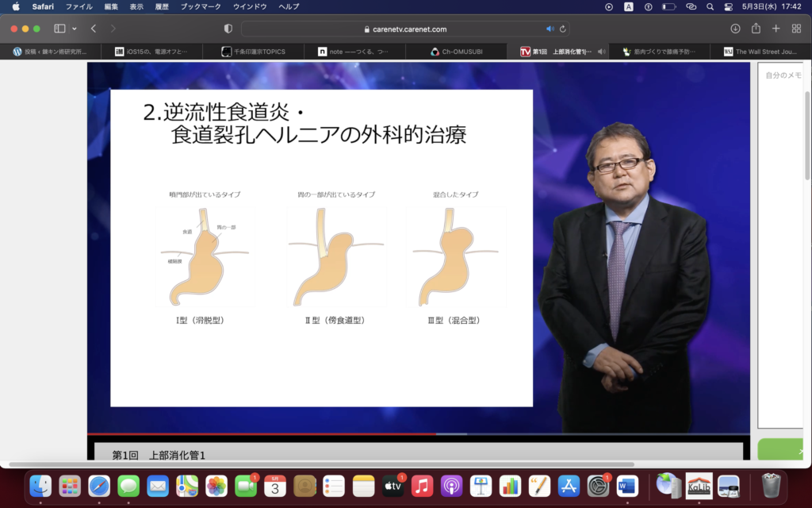Open the ブックマーク menu
The width and height of the screenshot is (812, 508).
coord(201,6)
